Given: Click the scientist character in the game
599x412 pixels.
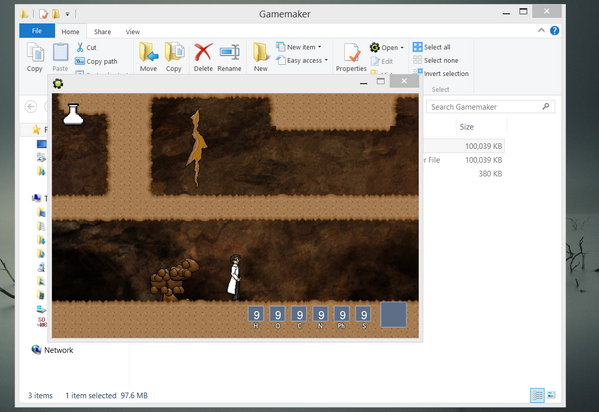Looking at the screenshot, I should 235,277.
